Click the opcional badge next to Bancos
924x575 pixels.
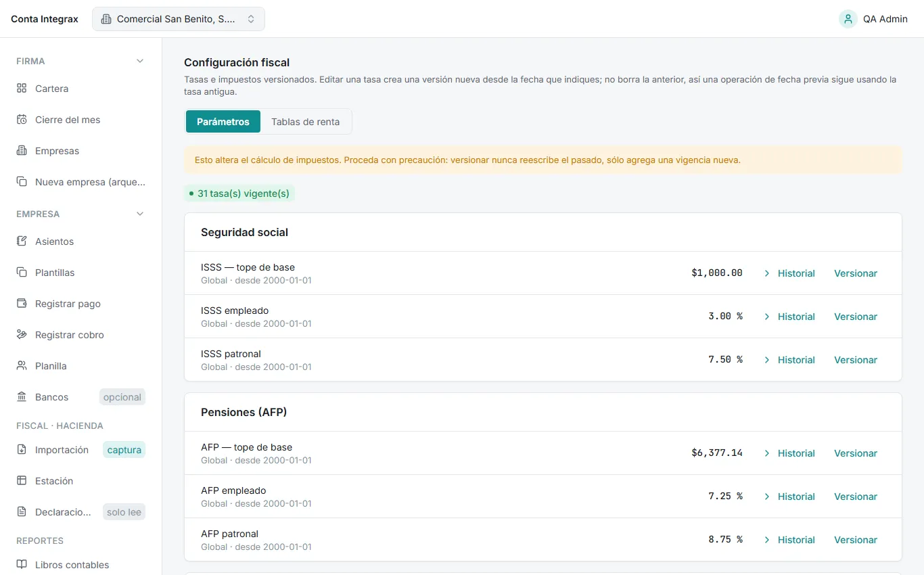tap(122, 397)
